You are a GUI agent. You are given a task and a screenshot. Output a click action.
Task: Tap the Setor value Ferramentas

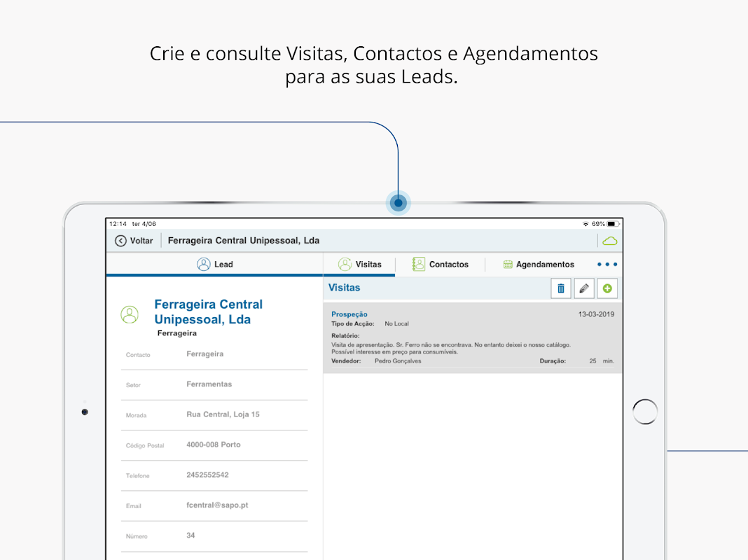(209, 384)
